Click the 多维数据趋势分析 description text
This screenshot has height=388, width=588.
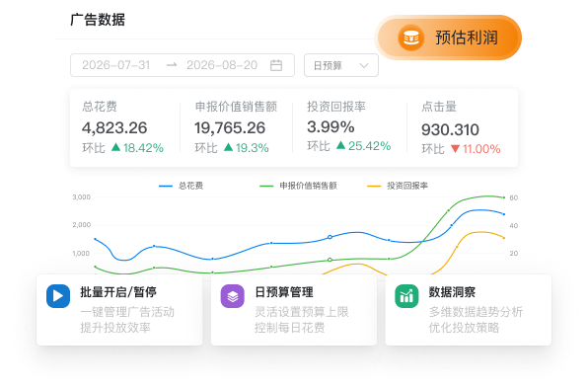[476, 312]
